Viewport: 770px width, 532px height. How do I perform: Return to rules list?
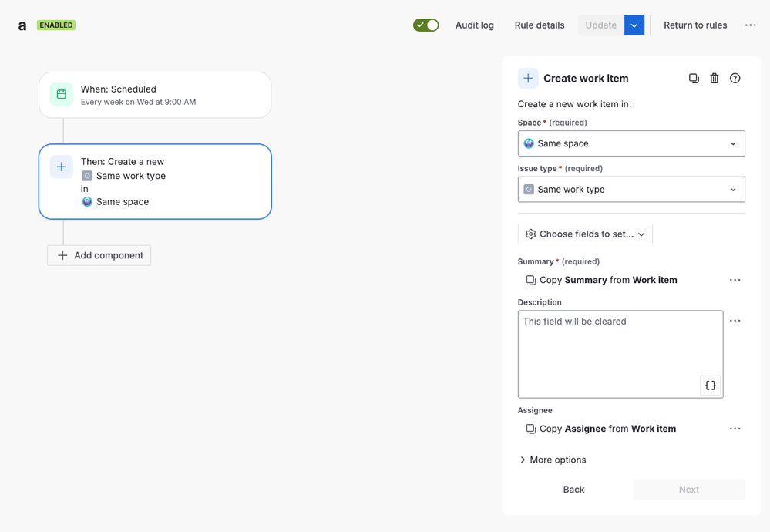coord(695,25)
